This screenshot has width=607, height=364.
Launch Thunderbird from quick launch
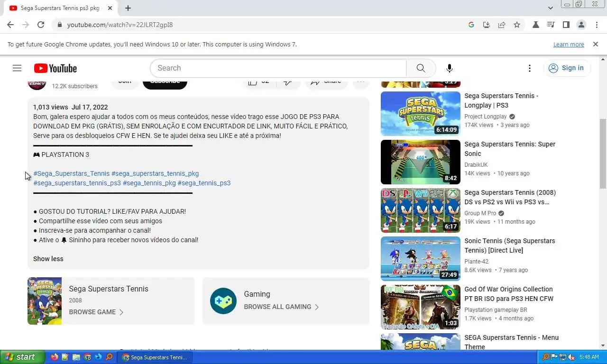click(98, 357)
